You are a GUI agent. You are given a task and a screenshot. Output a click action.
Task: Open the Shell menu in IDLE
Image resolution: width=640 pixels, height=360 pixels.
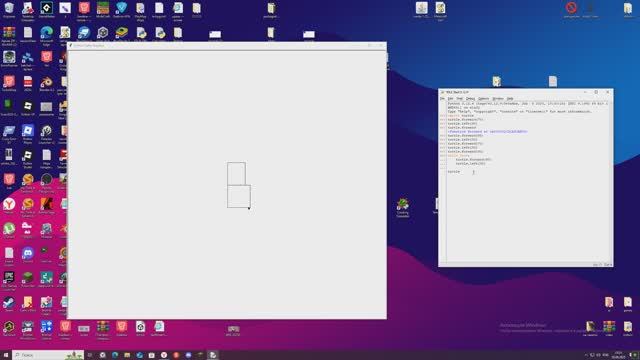(460, 98)
